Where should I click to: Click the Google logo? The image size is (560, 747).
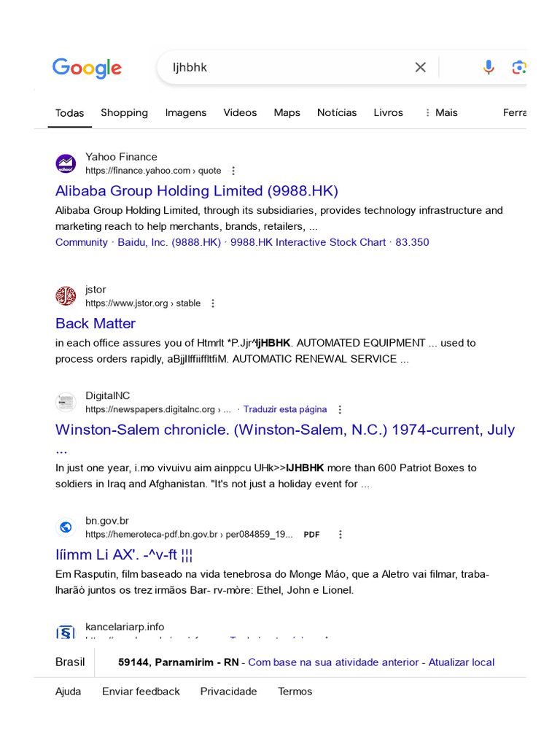pyautogui.click(x=87, y=68)
